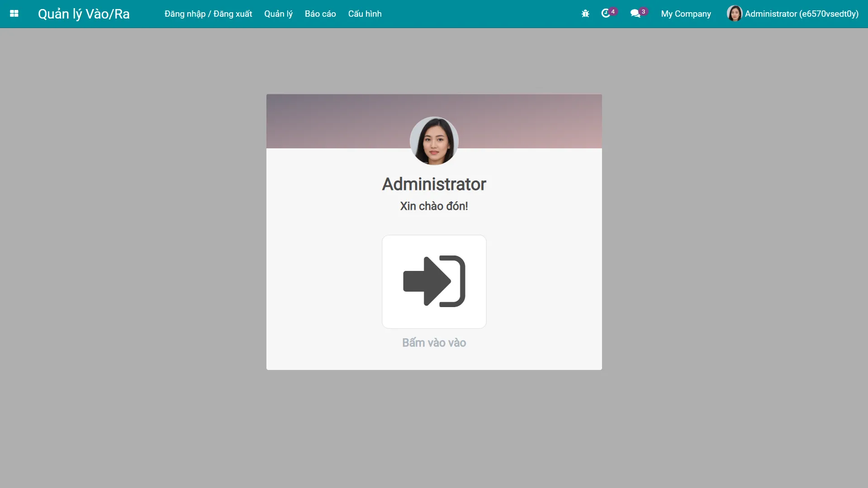Click the Administrator name heading
868x488 pixels.
pos(434,184)
